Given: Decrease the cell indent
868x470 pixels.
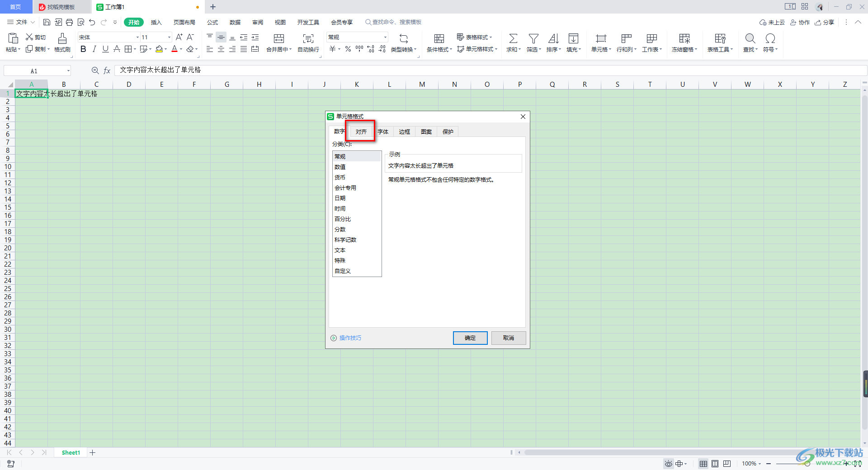Looking at the screenshot, I should pos(244,37).
